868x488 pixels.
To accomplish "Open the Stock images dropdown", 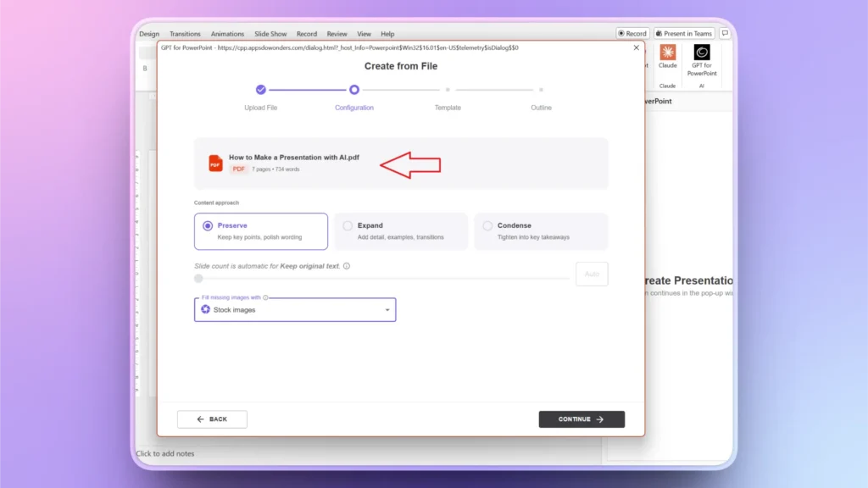I will [x=295, y=310].
